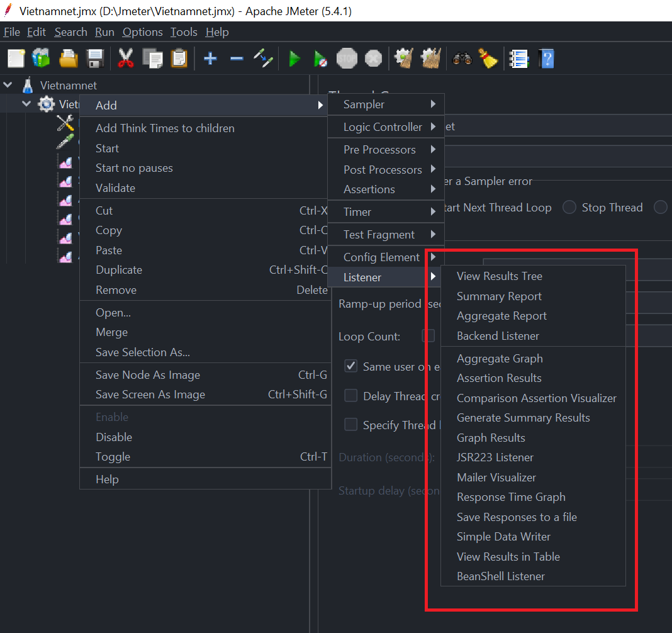Image resolution: width=672 pixels, height=633 pixels.
Task: Choose Simple Data Writer listener
Action: click(533, 537)
